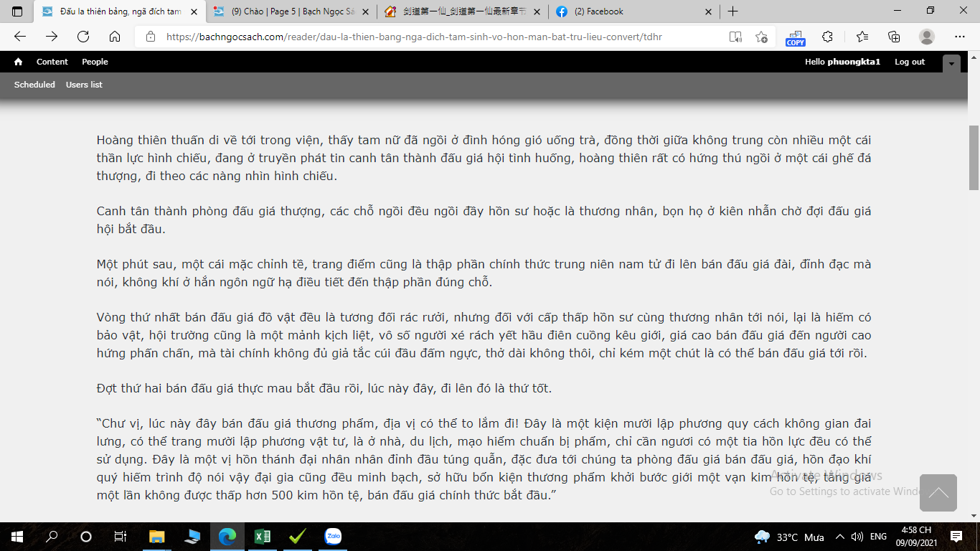Image resolution: width=980 pixels, height=551 pixels.
Task: Click the COPY extension icon
Action: (795, 37)
